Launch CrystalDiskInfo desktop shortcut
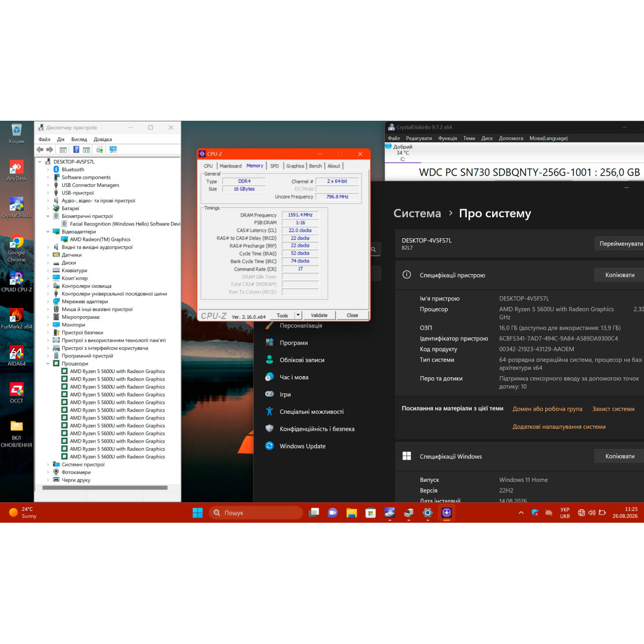The image size is (644, 644). (16, 208)
